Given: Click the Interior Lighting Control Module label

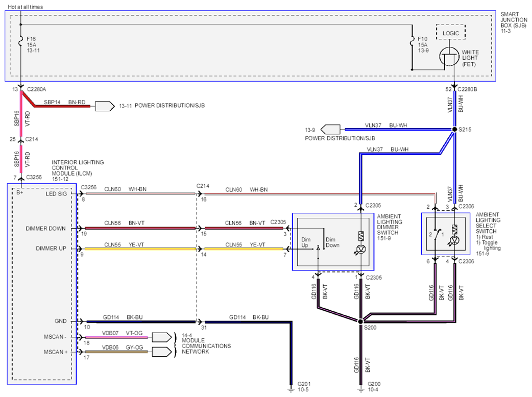Looking at the screenshot, I should [x=78, y=170].
